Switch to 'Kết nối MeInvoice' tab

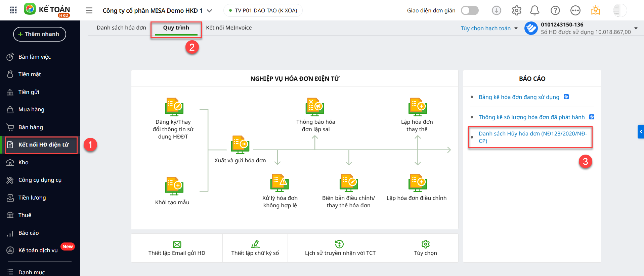[229, 28]
